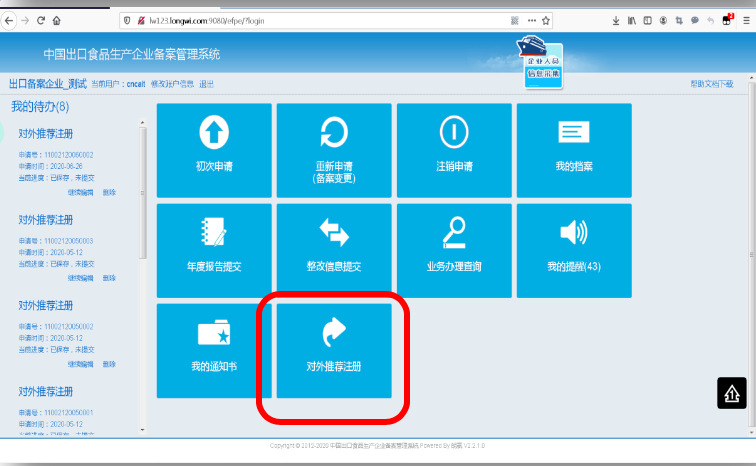The image size is (756, 466).
Task: Click the 退出 logout link
Action: [206, 85]
